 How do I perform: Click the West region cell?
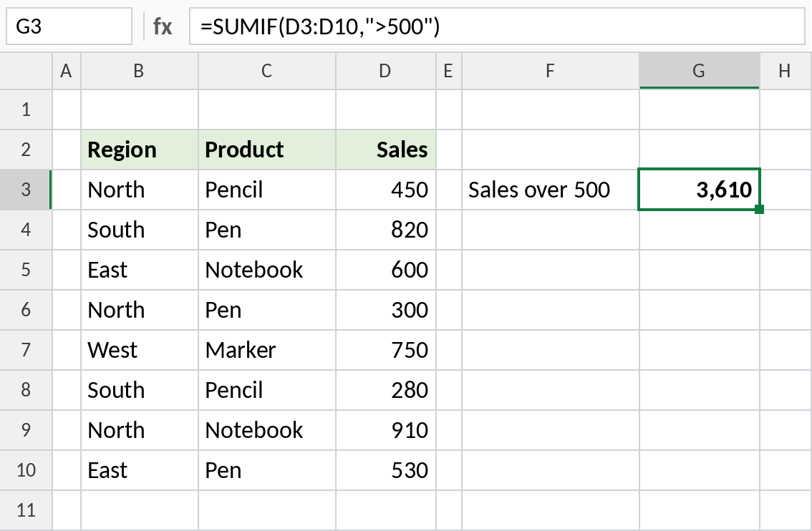point(140,350)
